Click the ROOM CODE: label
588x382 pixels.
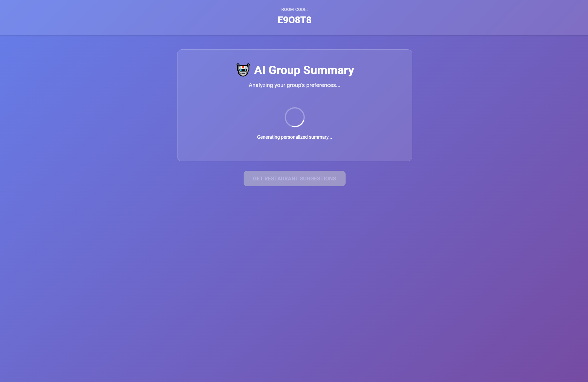(x=294, y=9)
